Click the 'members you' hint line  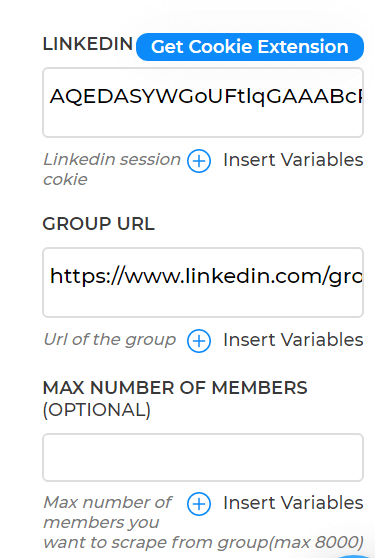tap(101, 523)
